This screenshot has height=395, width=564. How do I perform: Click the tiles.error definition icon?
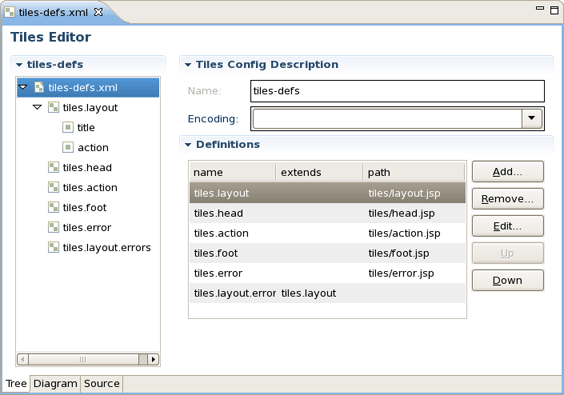(54, 227)
